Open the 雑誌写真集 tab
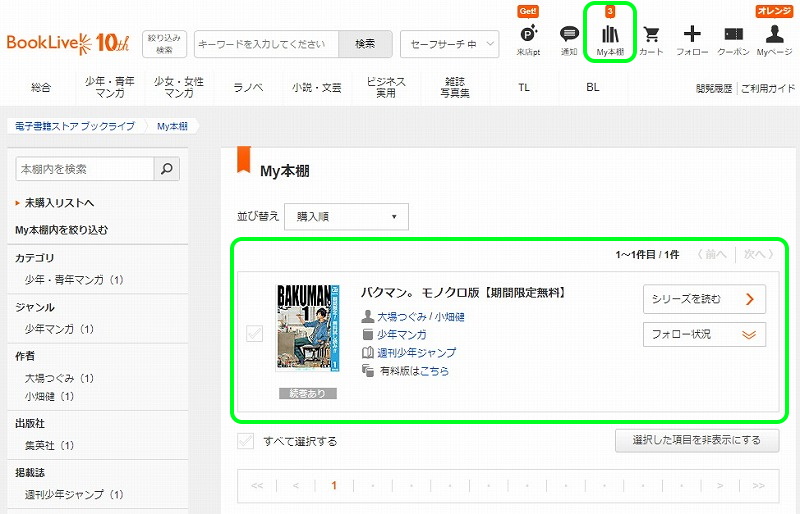The image size is (800, 514). pyautogui.click(x=455, y=87)
